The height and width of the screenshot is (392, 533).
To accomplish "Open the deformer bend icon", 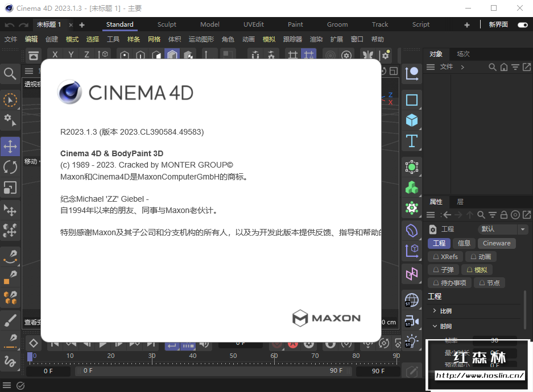I will pyautogui.click(x=412, y=231).
